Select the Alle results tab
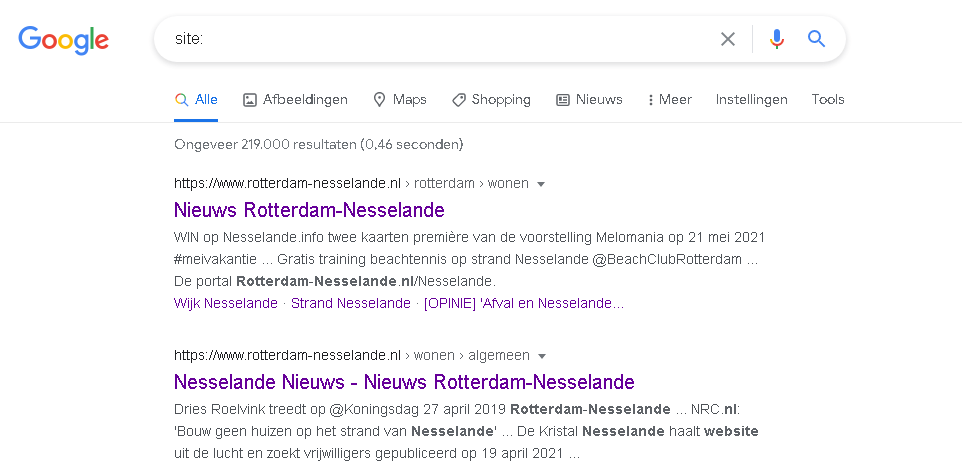The image size is (962, 472). pyautogui.click(x=196, y=99)
